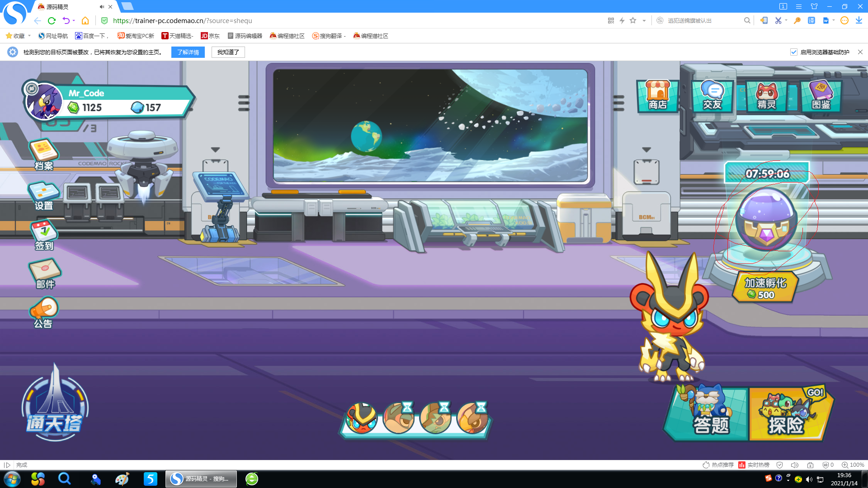Click the yellow-horned sprite standing on the floor
Viewport: 868px width, 488px height.
point(670,317)
